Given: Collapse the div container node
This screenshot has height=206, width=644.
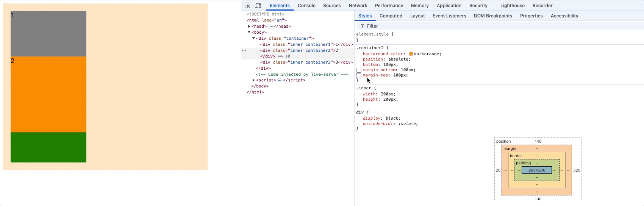Looking at the screenshot, I should tap(254, 38).
